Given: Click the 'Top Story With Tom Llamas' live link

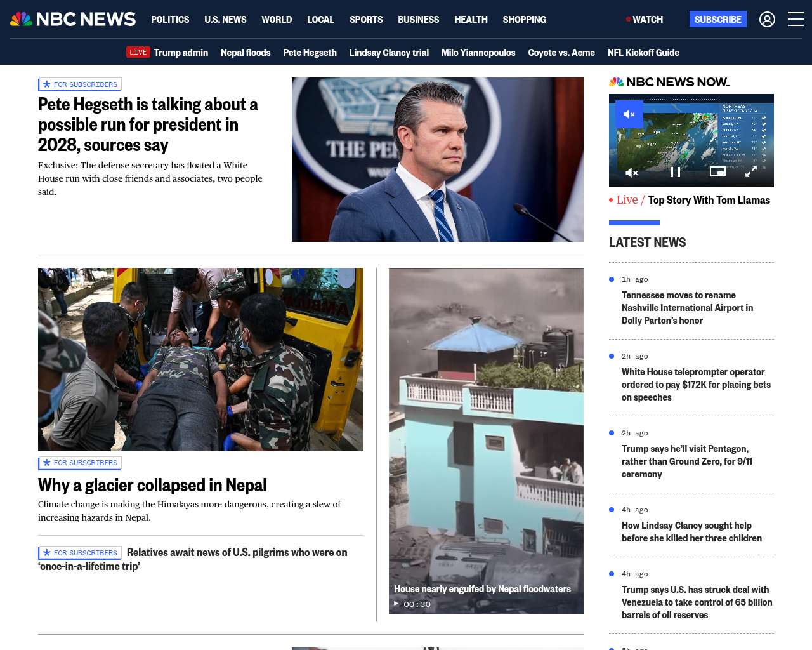Looking at the screenshot, I should pyautogui.click(x=709, y=200).
